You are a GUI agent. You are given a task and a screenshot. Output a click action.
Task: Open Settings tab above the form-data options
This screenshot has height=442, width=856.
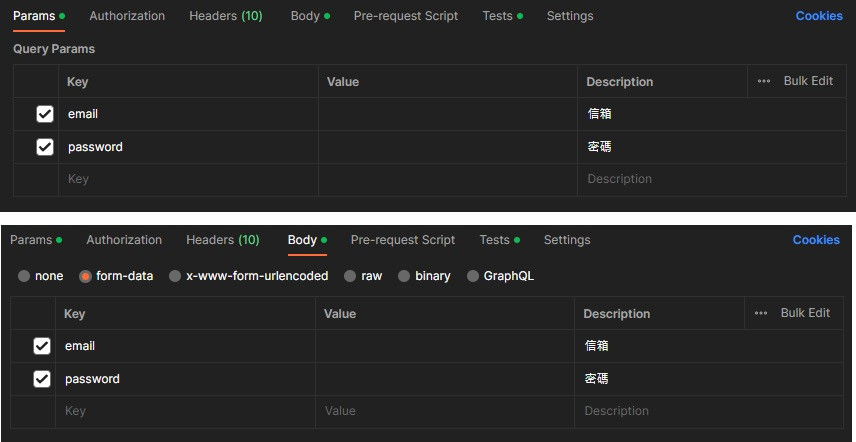click(x=567, y=240)
